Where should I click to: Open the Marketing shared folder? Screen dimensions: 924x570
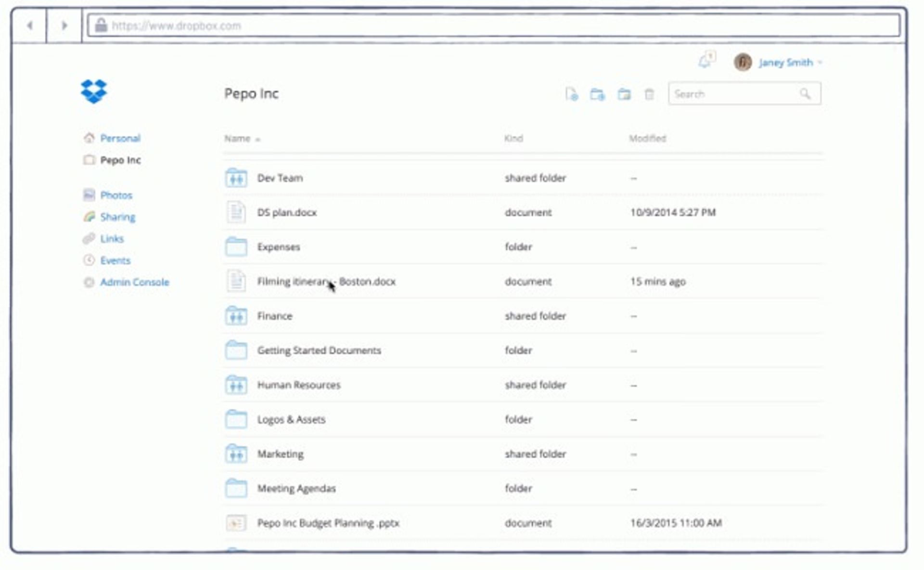tap(281, 454)
